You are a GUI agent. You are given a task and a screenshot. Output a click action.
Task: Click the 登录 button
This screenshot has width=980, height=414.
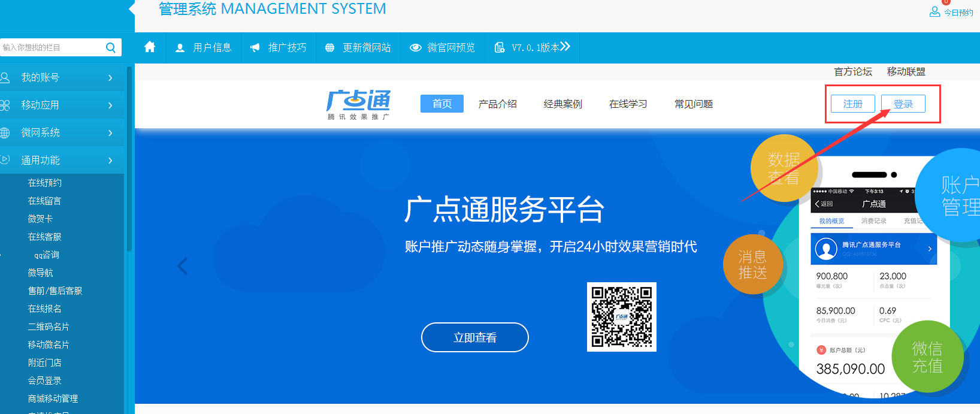(x=903, y=104)
